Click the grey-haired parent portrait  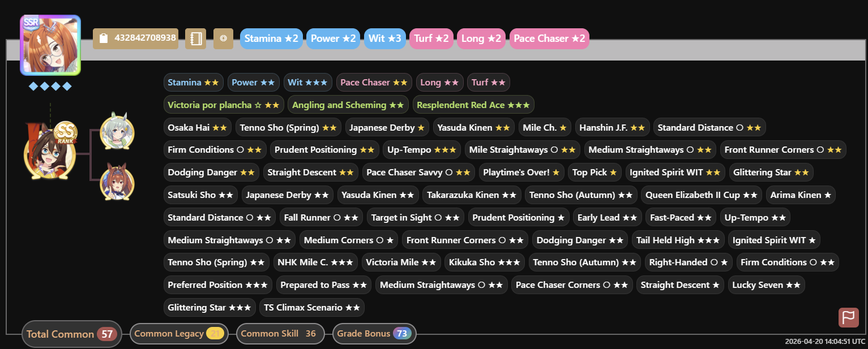(117, 130)
